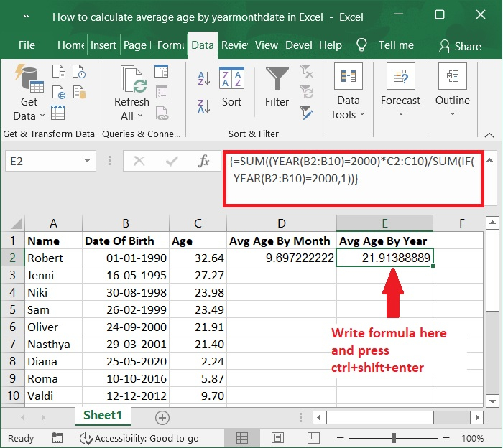Add a new sheet
Screen dimensions: 503x448
click(x=162, y=417)
